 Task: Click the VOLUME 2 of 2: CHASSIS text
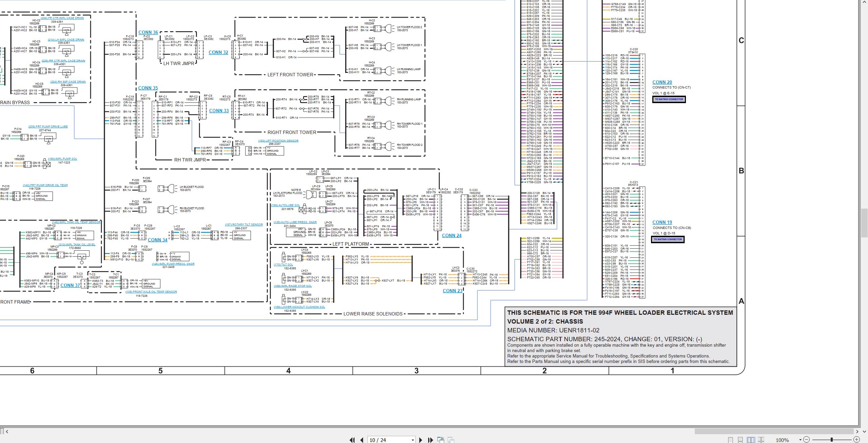[545, 322]
